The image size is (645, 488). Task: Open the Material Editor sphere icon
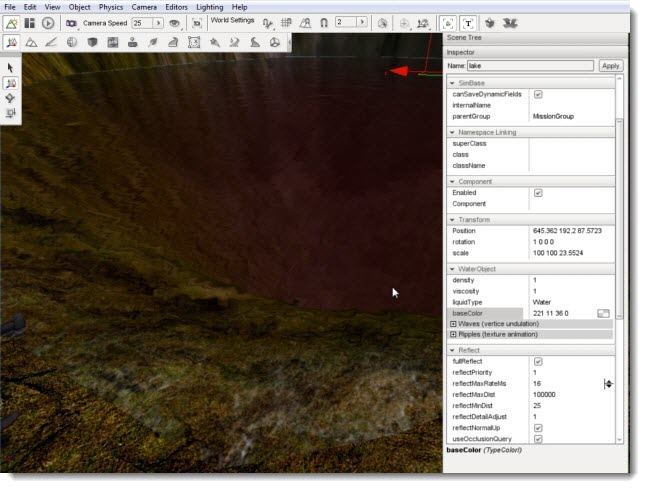tap(72, 42)
